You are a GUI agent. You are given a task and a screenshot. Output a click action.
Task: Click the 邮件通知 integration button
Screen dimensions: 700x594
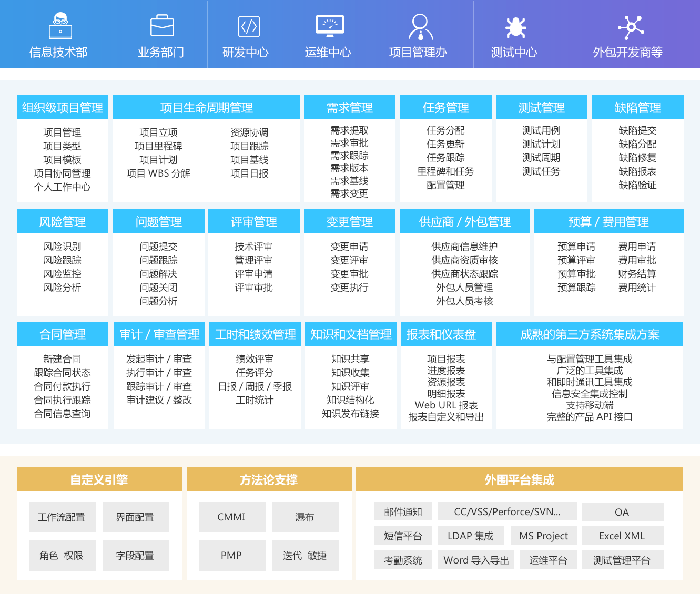pyautogui.click(x=403, y=511)
